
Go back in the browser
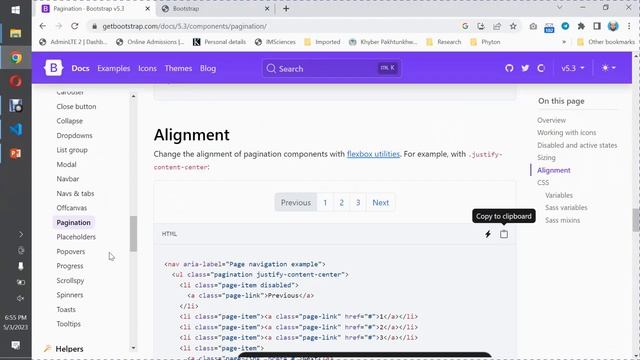pos(43,26)
